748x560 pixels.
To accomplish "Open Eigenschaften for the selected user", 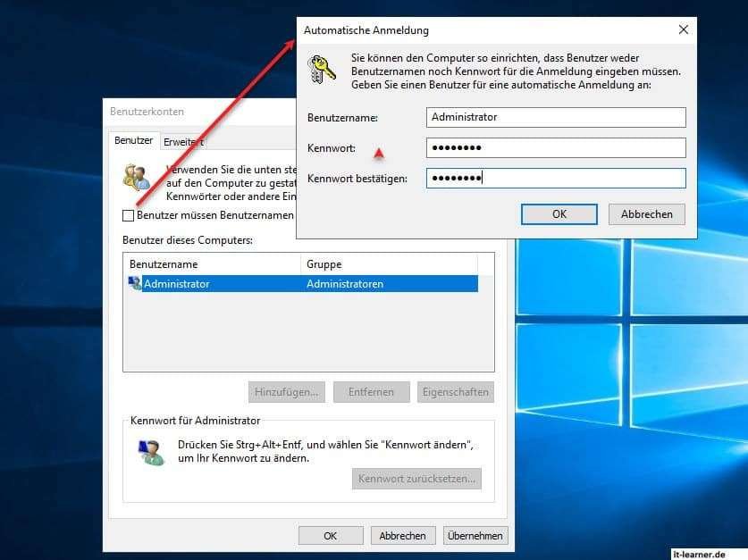I will pos(456,391).
